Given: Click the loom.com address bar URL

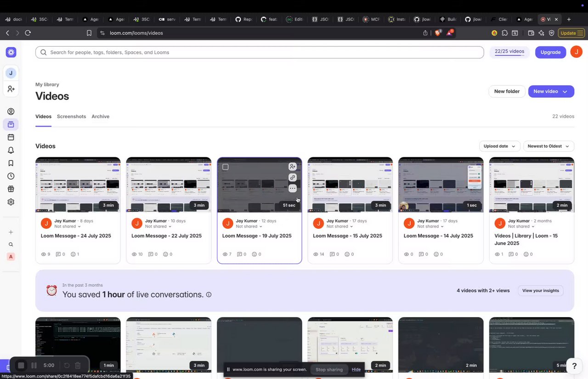Looking at the screenshot, I should [x=136, y=33].
